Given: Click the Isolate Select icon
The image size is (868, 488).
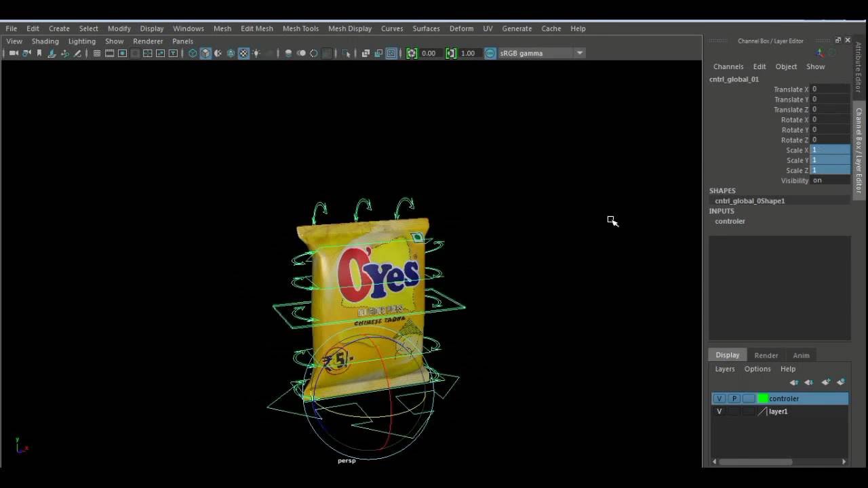Looking at the screenshot, I should [x=346, y=53].
